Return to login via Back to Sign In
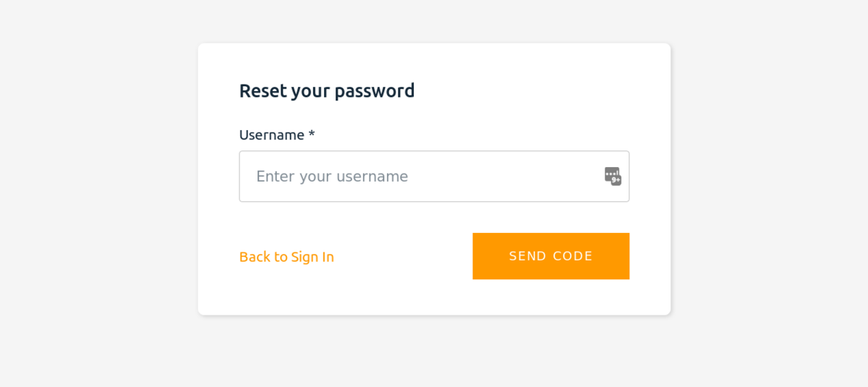868x387 pixels. [x=286, y=257]
